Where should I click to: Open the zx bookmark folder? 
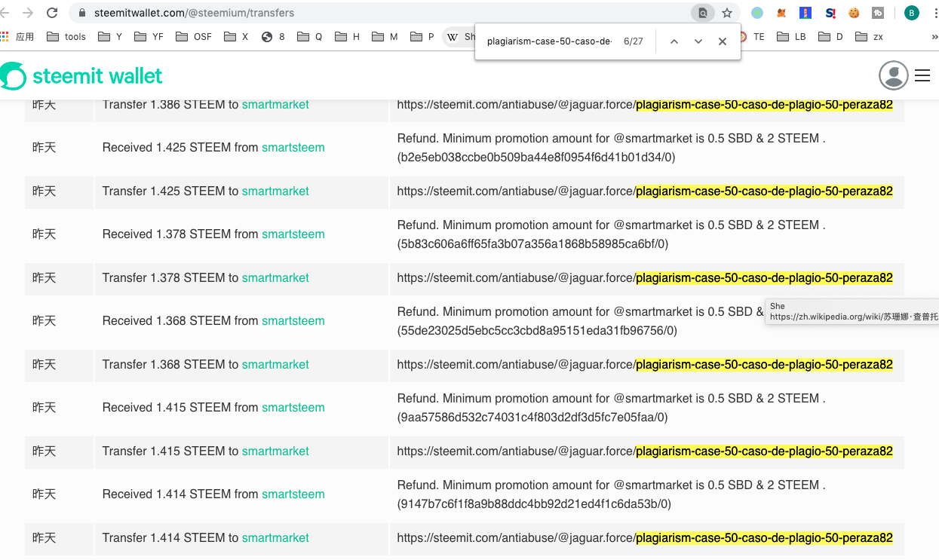870,36
